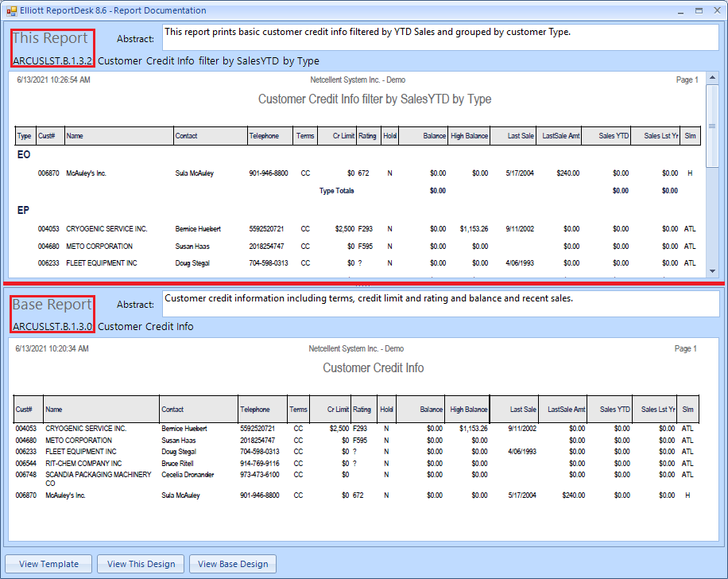Click into the This Report abstract text box
Screen dimensions: 728x579
point(440,38)
